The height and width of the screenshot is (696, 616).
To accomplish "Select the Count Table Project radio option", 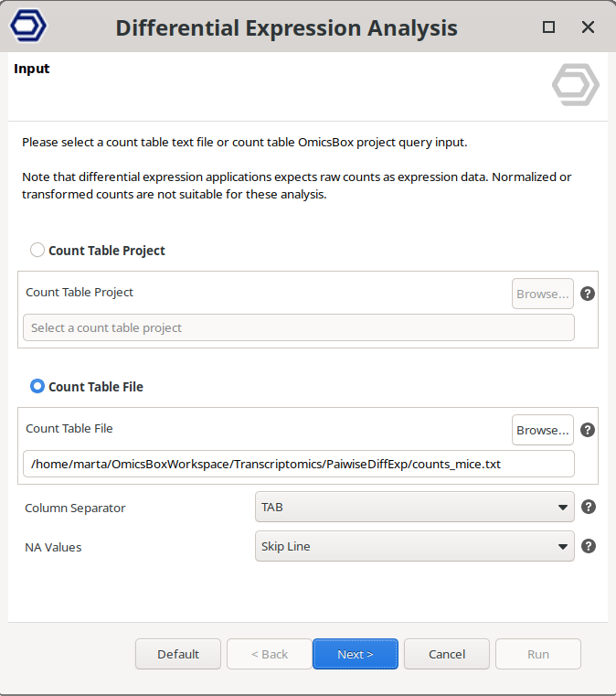I will pos(37,250).
